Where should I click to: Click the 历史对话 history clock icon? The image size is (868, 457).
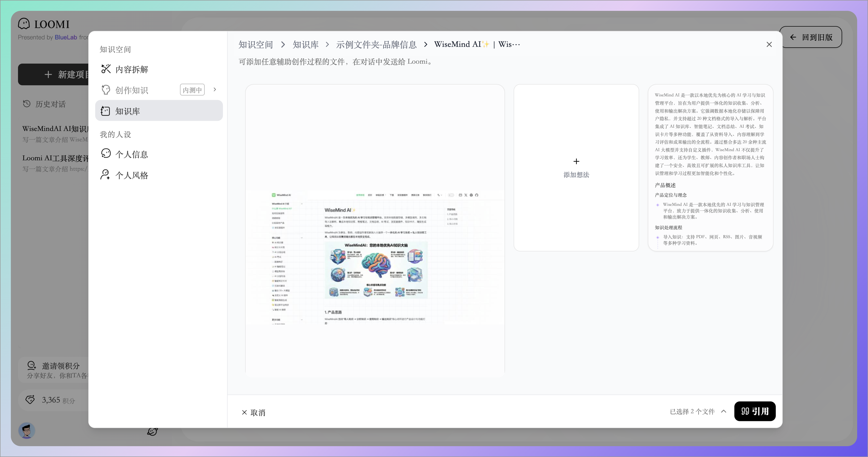pos(27,104)
